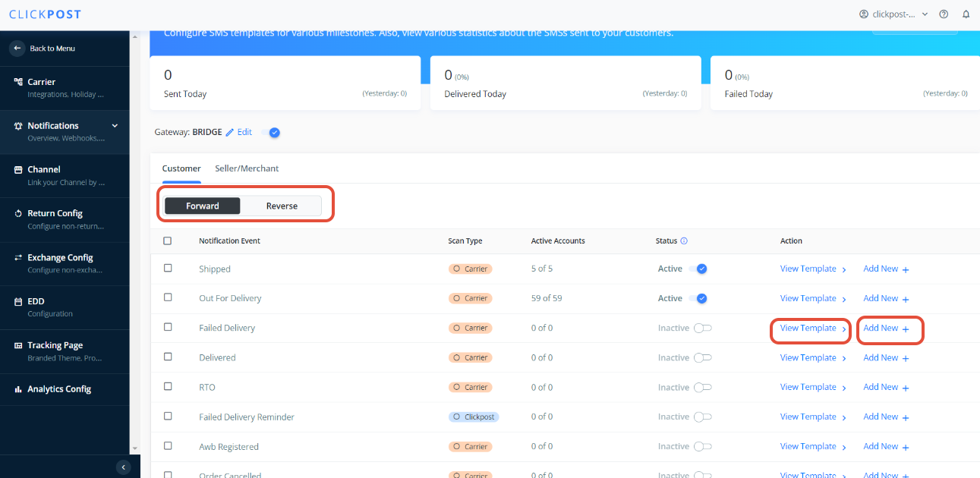Open the Exchange Config sidebar section

pos(65,263)
